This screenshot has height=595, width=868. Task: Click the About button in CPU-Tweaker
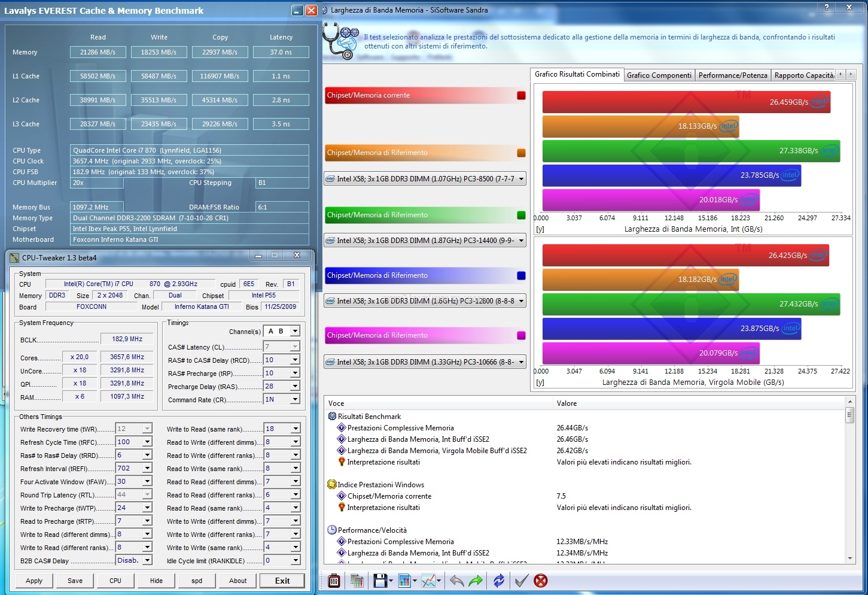point(237,581)
